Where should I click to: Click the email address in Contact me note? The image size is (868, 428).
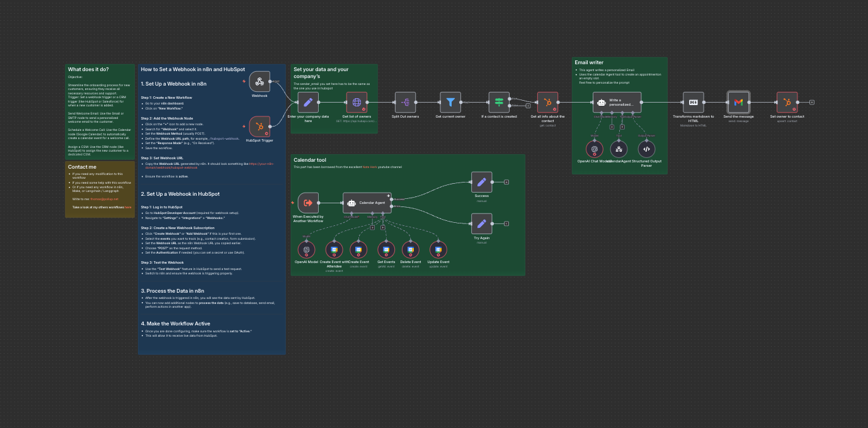(x=104, y=199)
